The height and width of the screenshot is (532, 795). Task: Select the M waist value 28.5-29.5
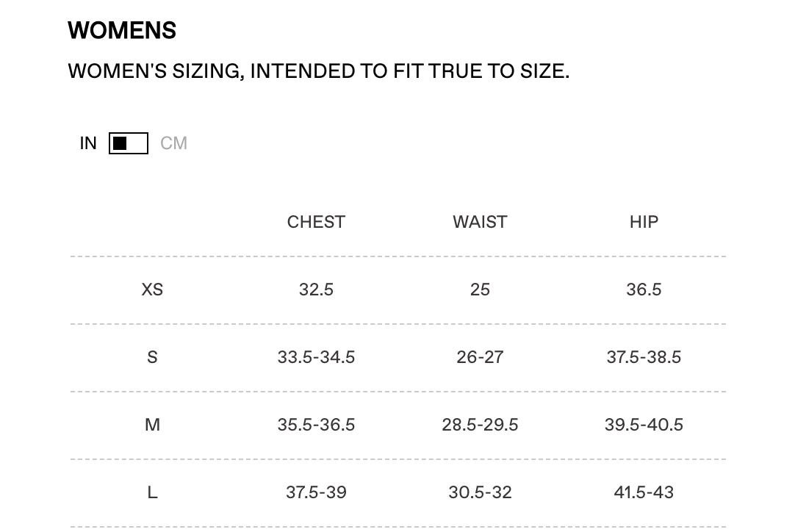480,425
